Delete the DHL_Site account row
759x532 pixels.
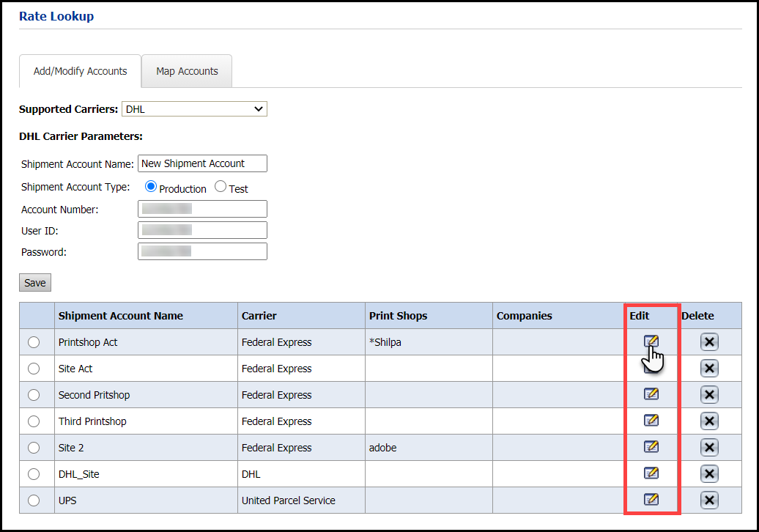708,474
